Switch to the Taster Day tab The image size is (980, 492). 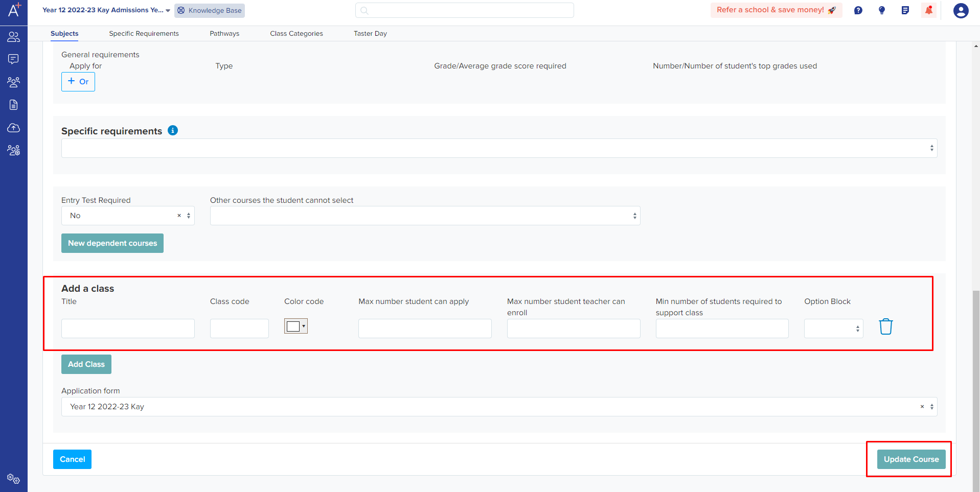371,34
